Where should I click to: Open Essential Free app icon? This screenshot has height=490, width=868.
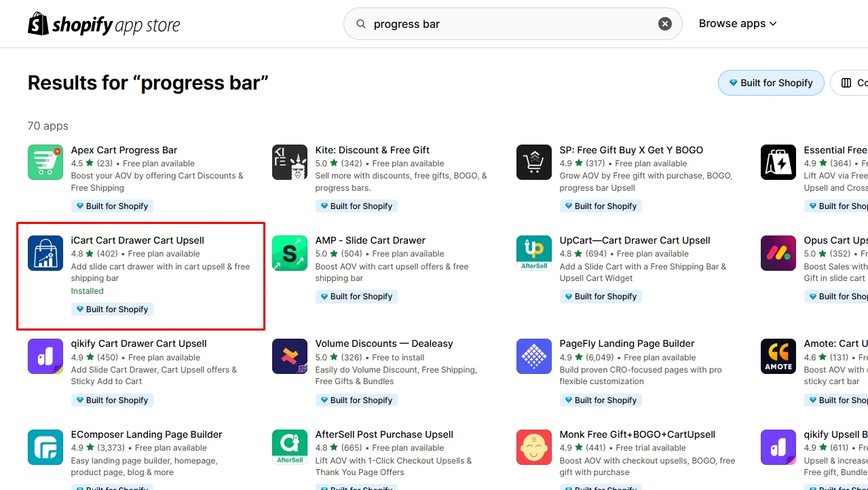pyautogui.click(x=778, y=162)
